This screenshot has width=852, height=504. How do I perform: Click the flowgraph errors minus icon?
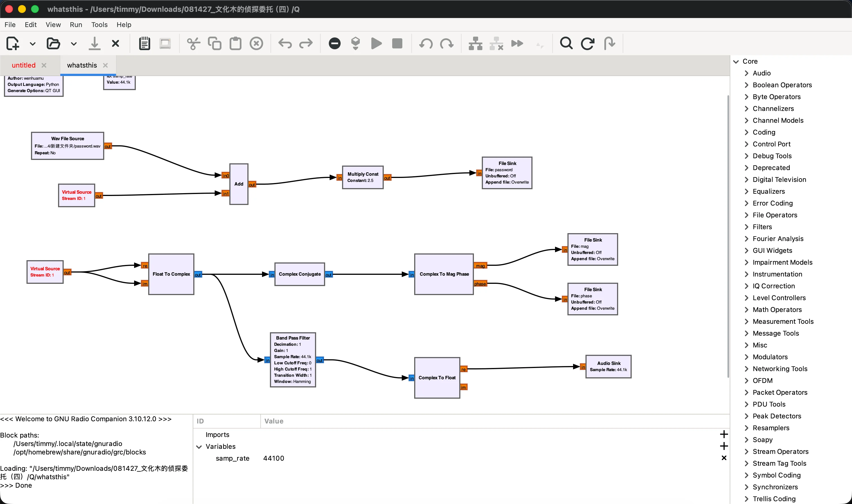pyautogui.click(x=334, y=43)
